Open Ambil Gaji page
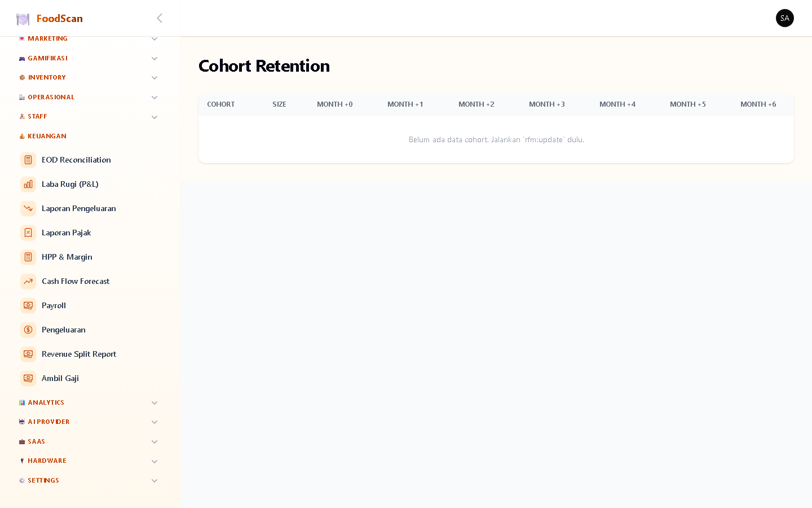Viewport: 812px width, 508px height. tap(90, 378)
